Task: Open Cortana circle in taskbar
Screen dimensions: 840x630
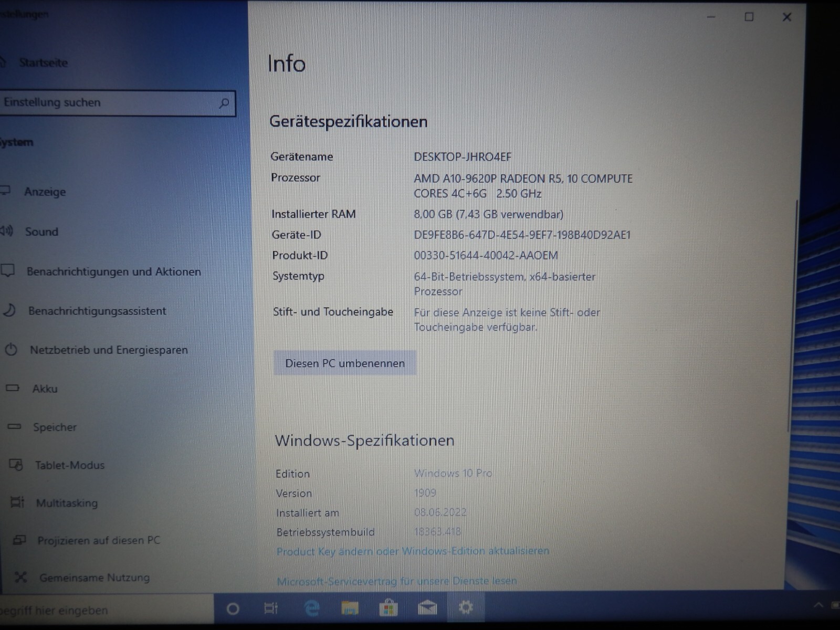Action: coord(233,608)
